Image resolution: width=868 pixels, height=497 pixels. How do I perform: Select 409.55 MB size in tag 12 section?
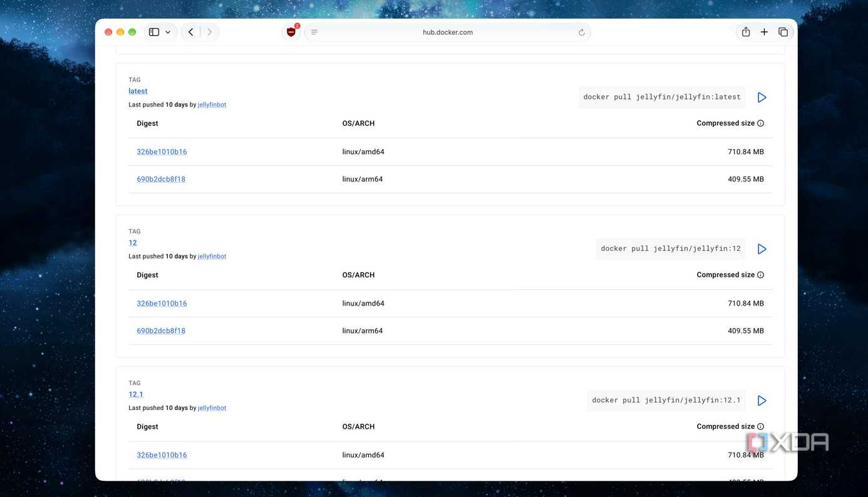tap(746, 330)
